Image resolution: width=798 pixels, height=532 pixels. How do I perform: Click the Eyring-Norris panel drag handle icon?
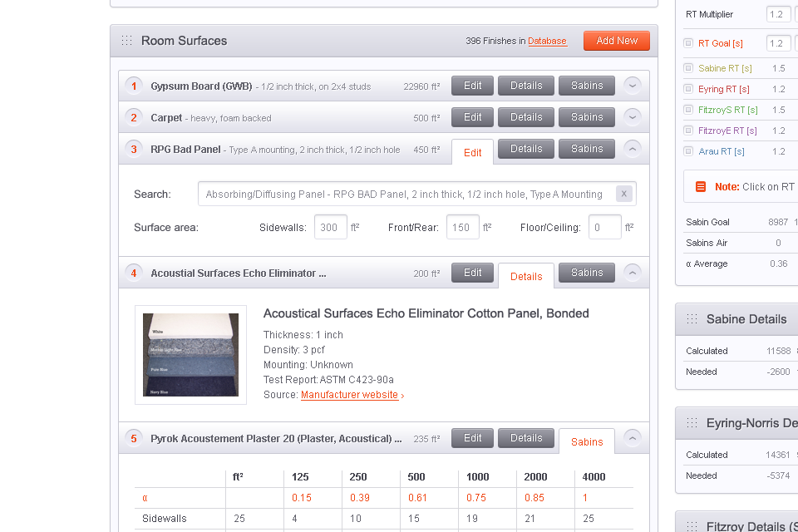point(692,423)
